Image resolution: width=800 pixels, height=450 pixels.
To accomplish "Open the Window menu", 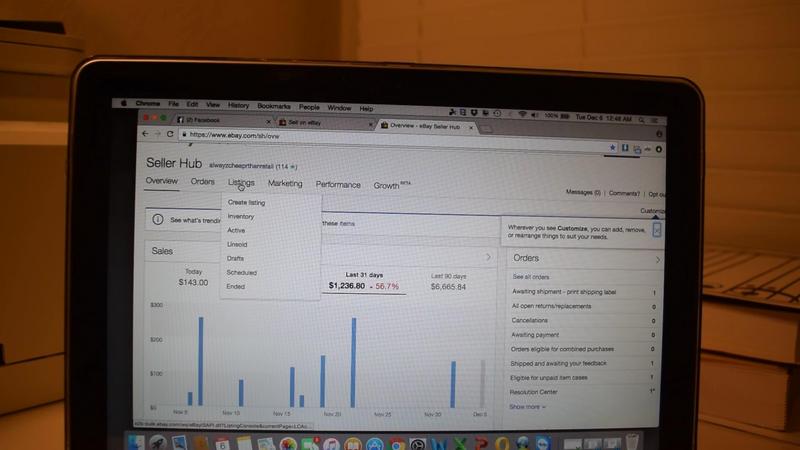I will [x=339, y=108].
